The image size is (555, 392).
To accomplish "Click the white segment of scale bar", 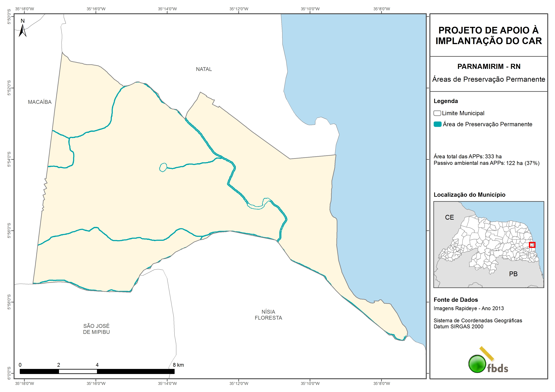I will click(x=78, y=371).
